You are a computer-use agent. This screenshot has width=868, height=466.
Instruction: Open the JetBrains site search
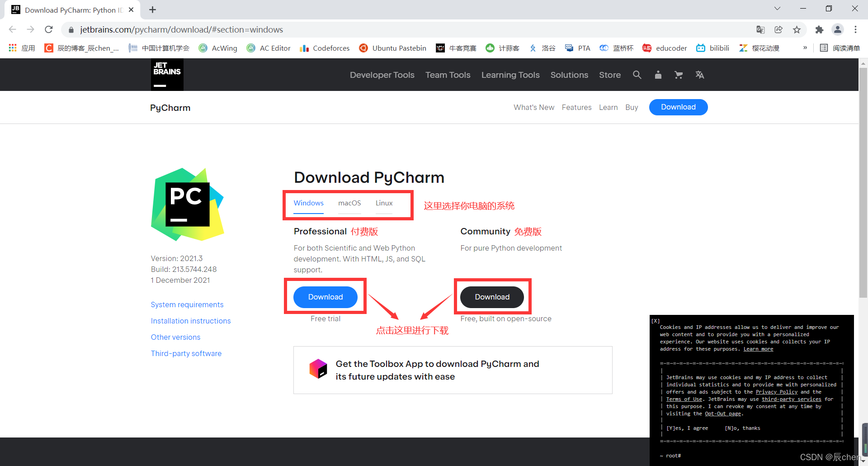[x=637, y=75]
